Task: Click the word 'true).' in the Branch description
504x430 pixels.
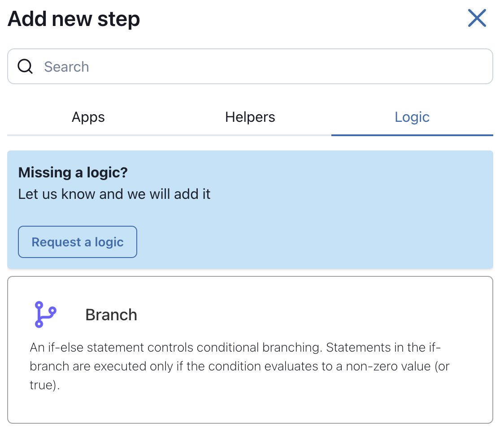Action: pos(45,385)
